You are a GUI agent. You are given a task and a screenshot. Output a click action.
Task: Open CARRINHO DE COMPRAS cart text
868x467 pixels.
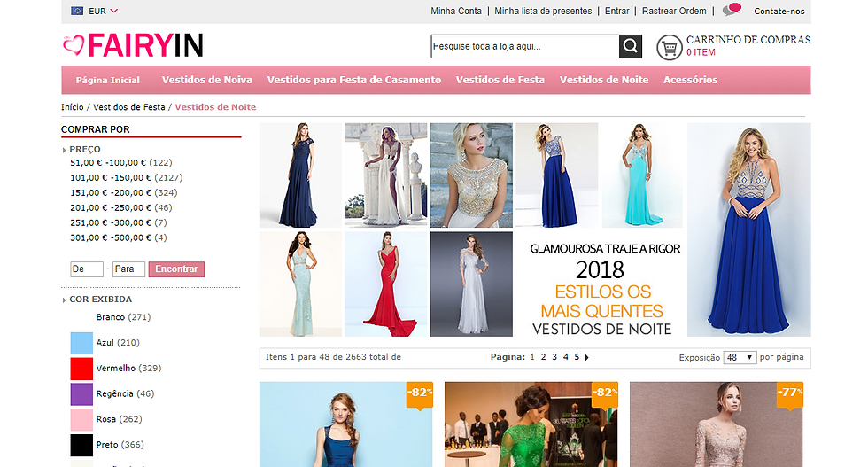(x=748, y=40)
